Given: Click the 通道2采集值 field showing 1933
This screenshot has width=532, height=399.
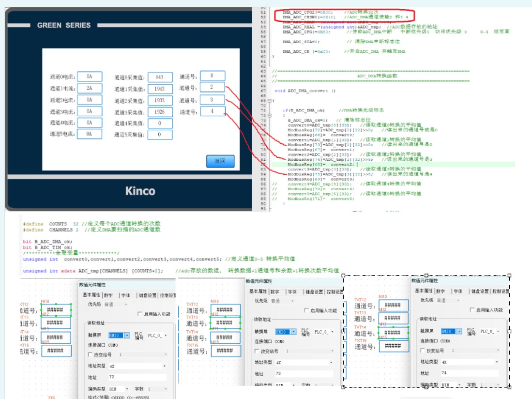Looking at the screenshot, I should click(x=160, y=100).
